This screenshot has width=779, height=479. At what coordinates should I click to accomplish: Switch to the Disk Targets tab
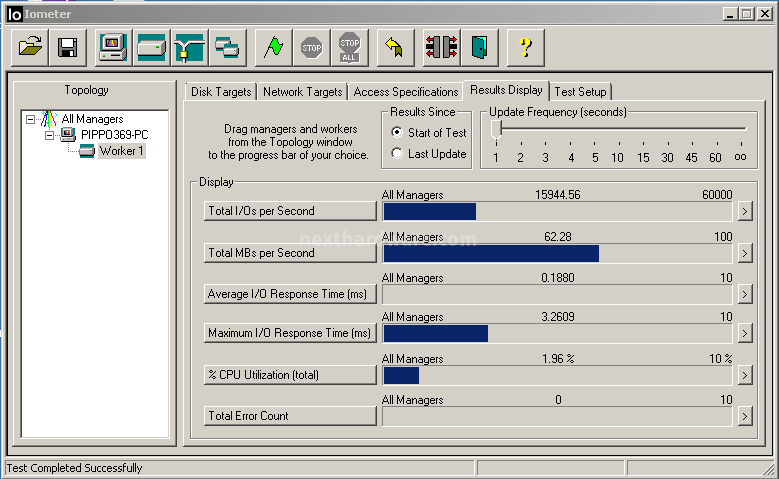pos(221,92)
